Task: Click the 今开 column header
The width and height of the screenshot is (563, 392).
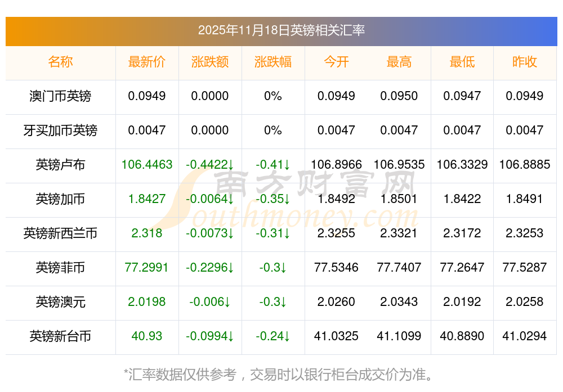Action: (x=336, y=62)
